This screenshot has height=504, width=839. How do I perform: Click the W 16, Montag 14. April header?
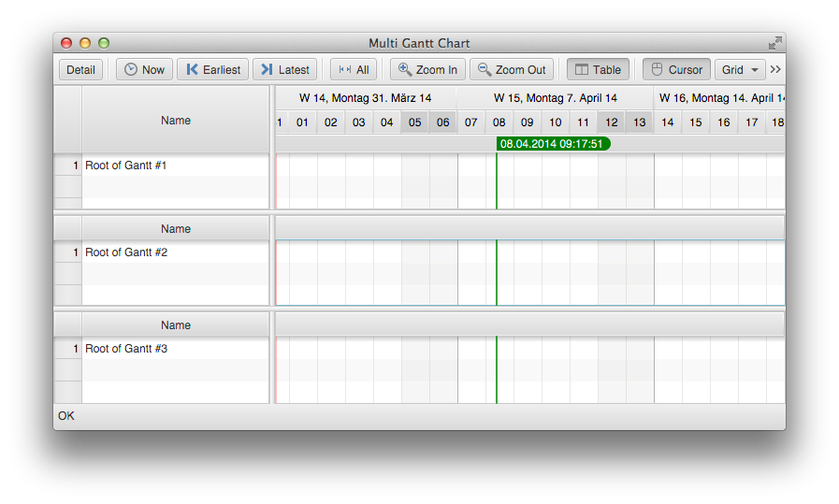[x=719, y=98]
